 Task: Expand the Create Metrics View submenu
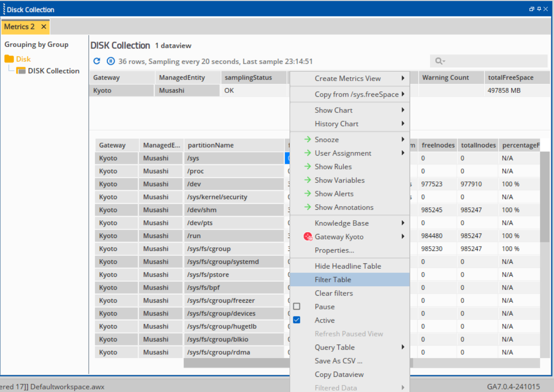(x=402, y=78)
